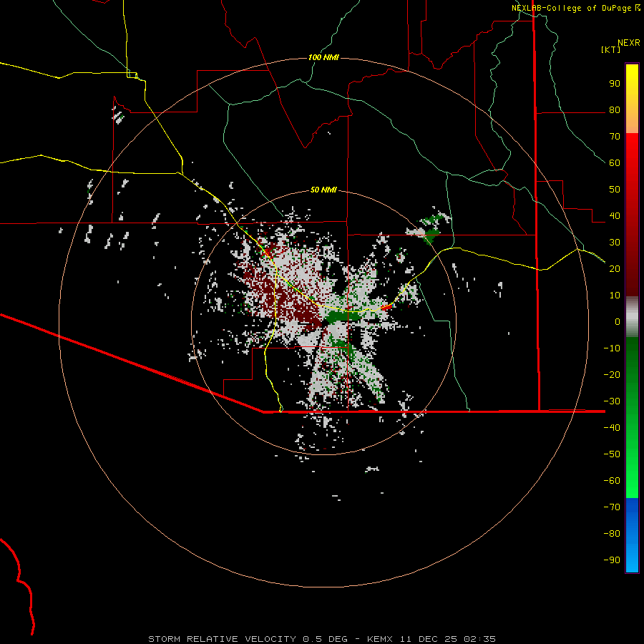Click the -90 value on velocity scale
This screenshot has width=644, height=644.
[x=612, y=560]
